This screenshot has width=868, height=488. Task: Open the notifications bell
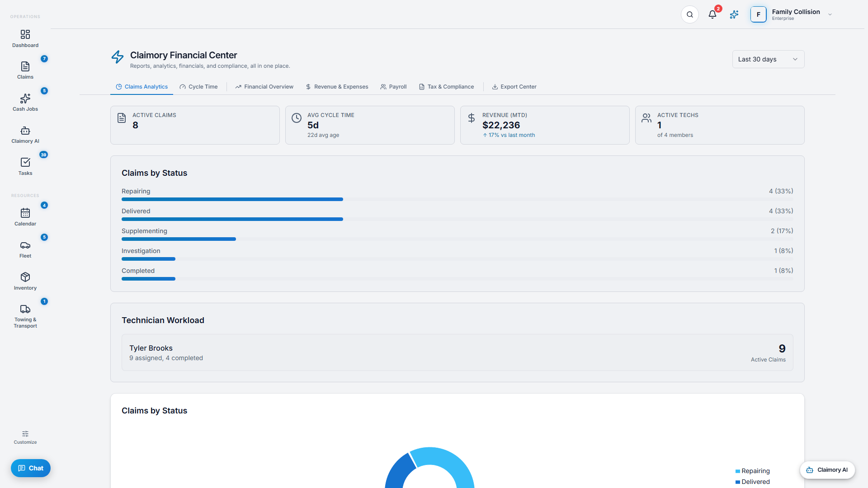[x=712, y=14]
